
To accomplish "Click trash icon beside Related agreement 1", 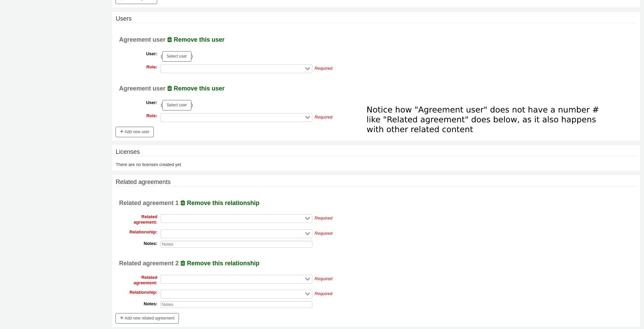I will pyautogui.click(x=183, y=203).
